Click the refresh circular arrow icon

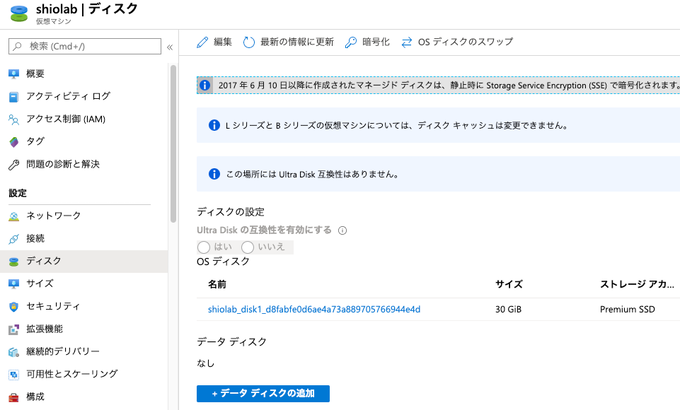(248, 42)
